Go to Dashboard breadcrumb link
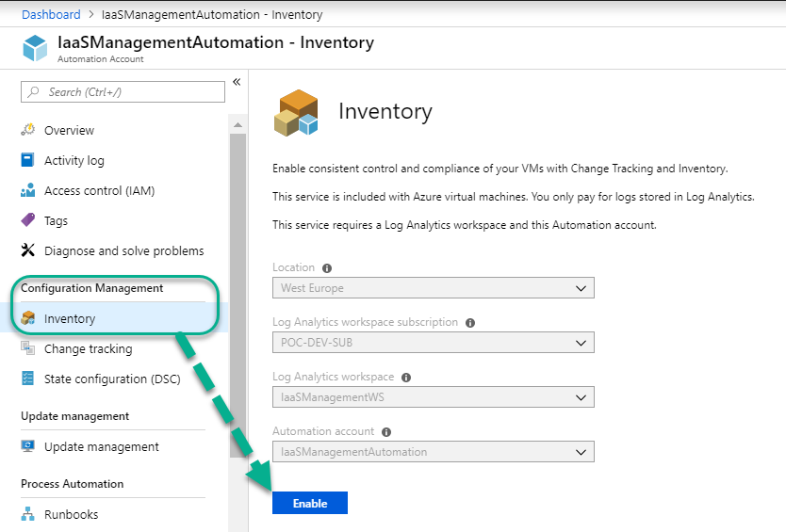Screen dimensions: 786x532 coord(51,14)
